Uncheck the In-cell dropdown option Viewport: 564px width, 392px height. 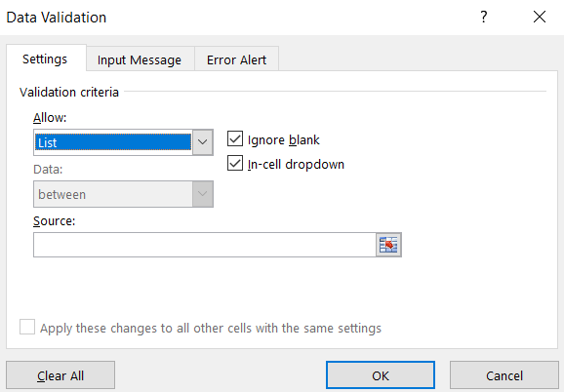pos(235,164)
